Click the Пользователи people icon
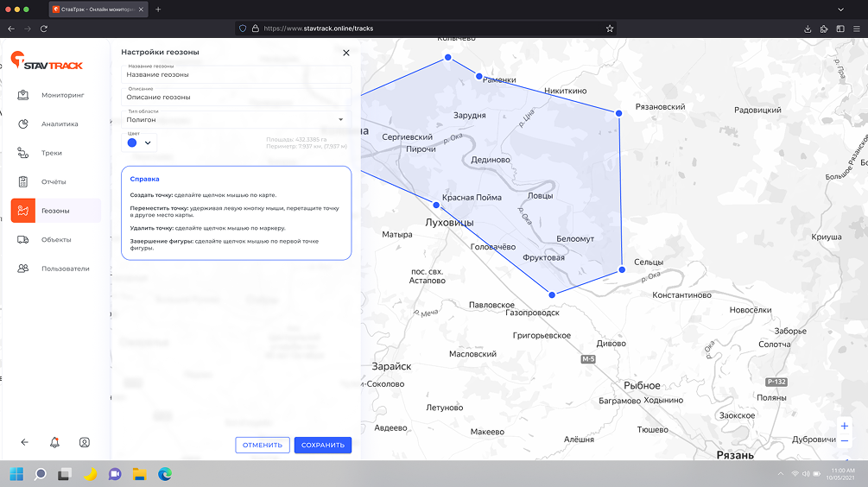 [23, 269]
